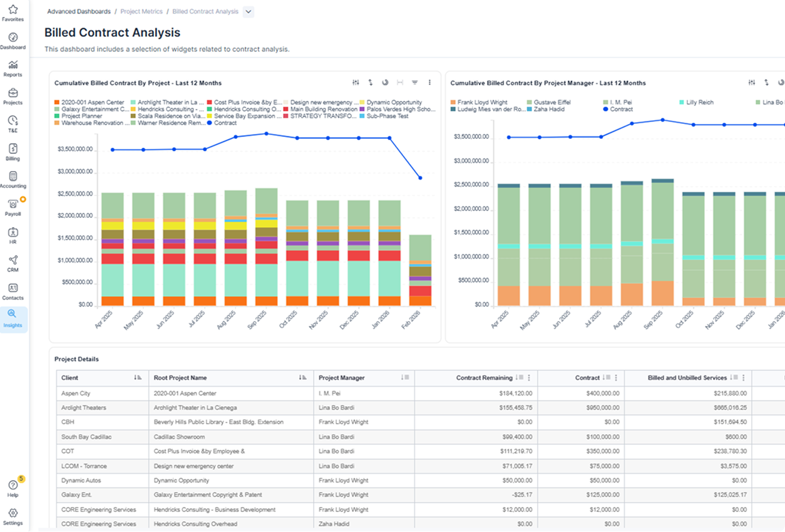
Task: Click Lilly Reich legend color swatch
Action: [682, 102]
